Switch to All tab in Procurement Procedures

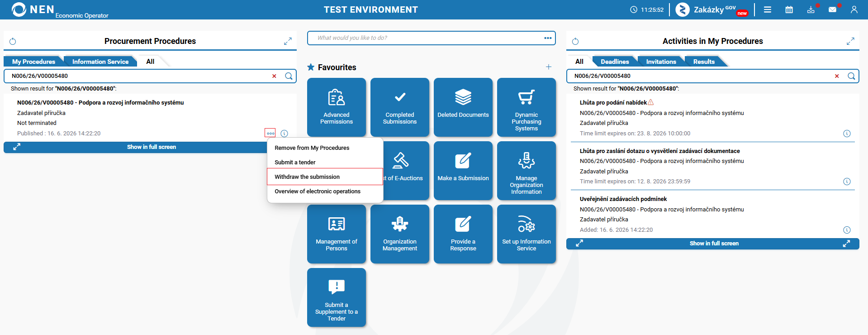click(150, 62)
